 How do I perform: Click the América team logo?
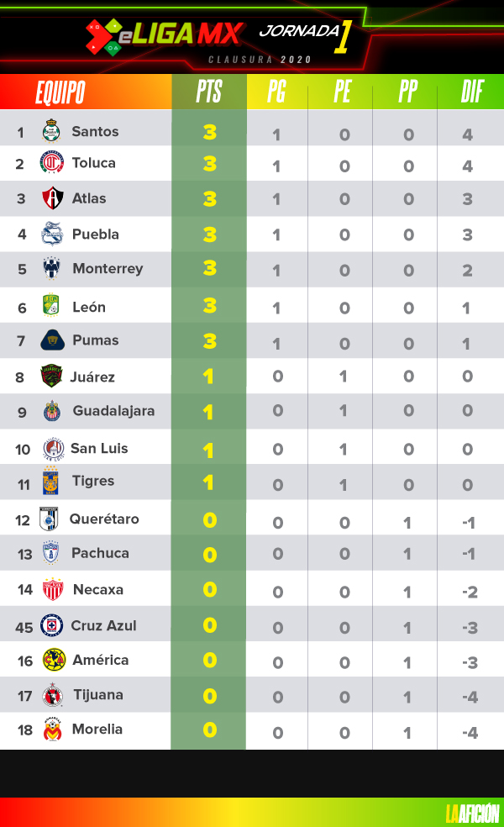[x=54, y=660]
